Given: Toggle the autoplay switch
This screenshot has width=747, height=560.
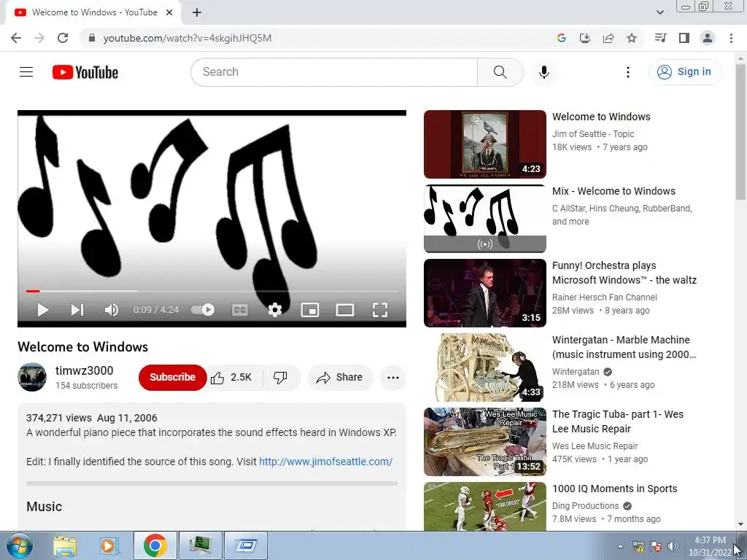Looking at the screenshot, I should tap(203, 310).
